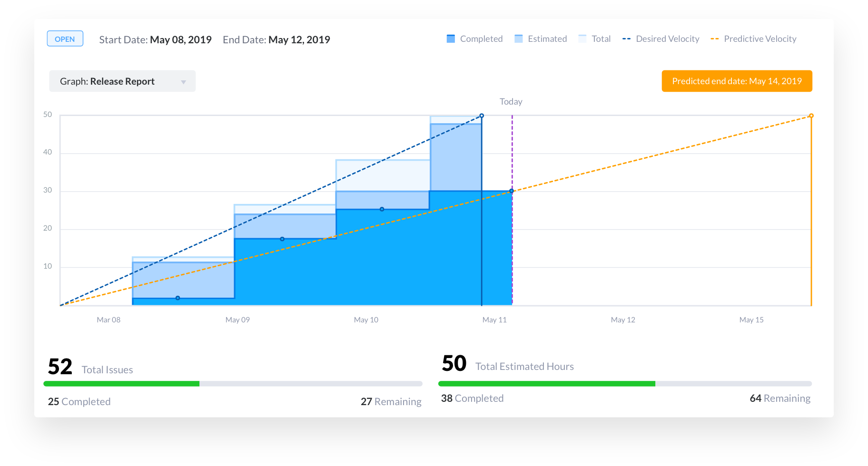Click the Desired Velocity dashed line icon
This screenshot has height=466, width=868.
pos(626,39)
